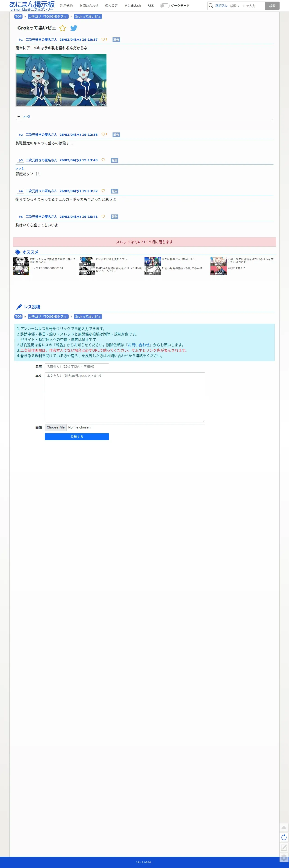289x868 pixels.
Task: Share the thread via the Twitter bird icon
Action: (x=74, y=28)
